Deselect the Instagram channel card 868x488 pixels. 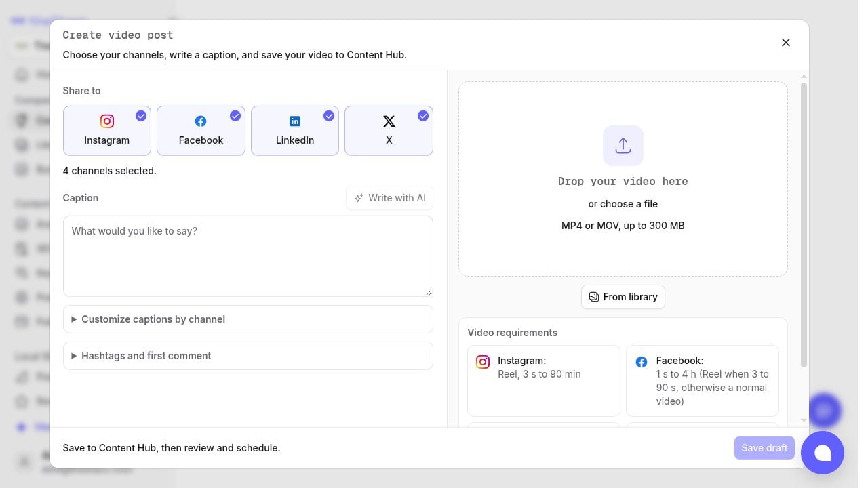(x=107, y=131)
